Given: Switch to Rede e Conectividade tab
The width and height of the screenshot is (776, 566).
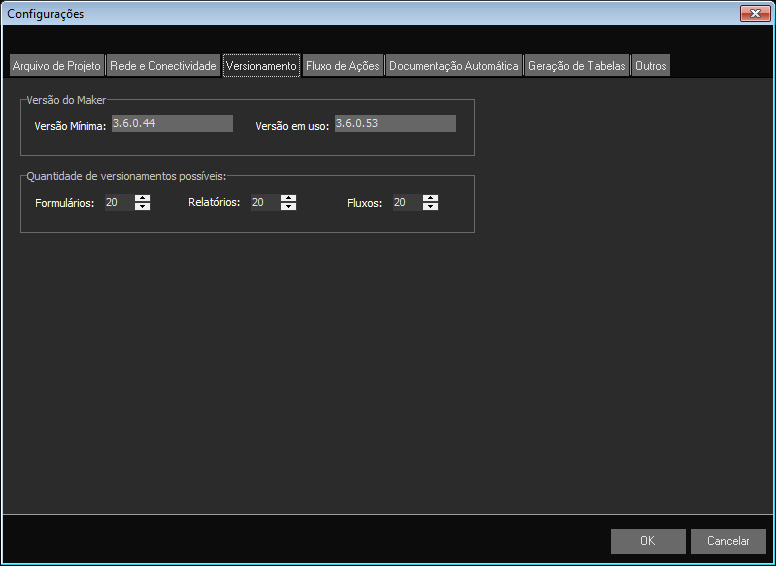Looking at the screenshot, I should (162, 66).
